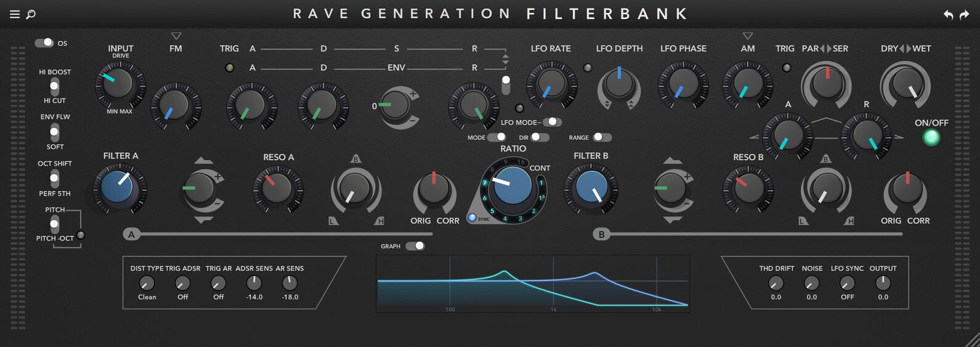Click the TRIG AR mini knob
Viewport: 980px width, 347px height.
(218, 283)
